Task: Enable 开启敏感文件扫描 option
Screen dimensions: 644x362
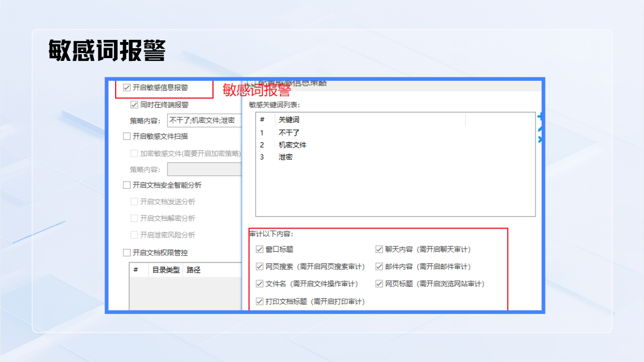Action: click(127, 136)
